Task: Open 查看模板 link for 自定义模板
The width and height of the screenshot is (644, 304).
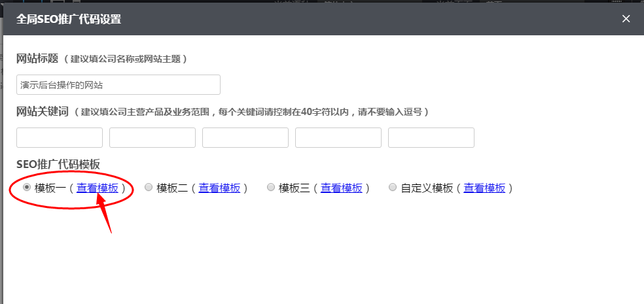Action: coord(484,188)
